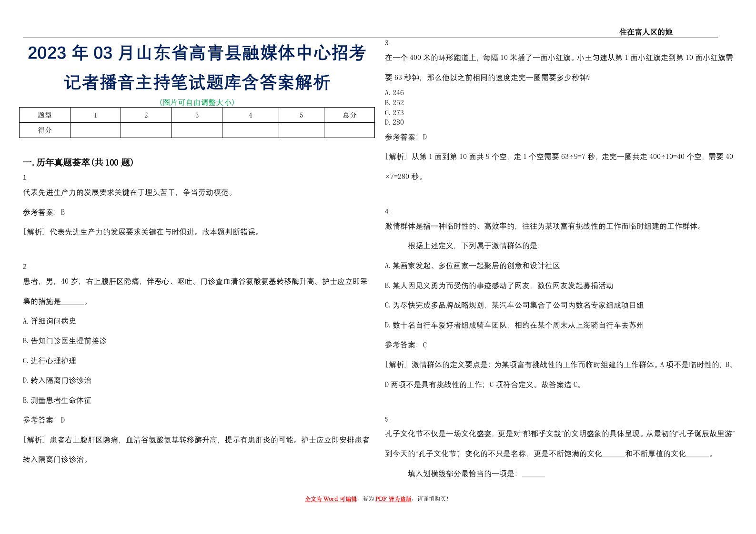Click the '总分' column header cell
Viewport: 756px width, 534px height.
pos(349,115)
